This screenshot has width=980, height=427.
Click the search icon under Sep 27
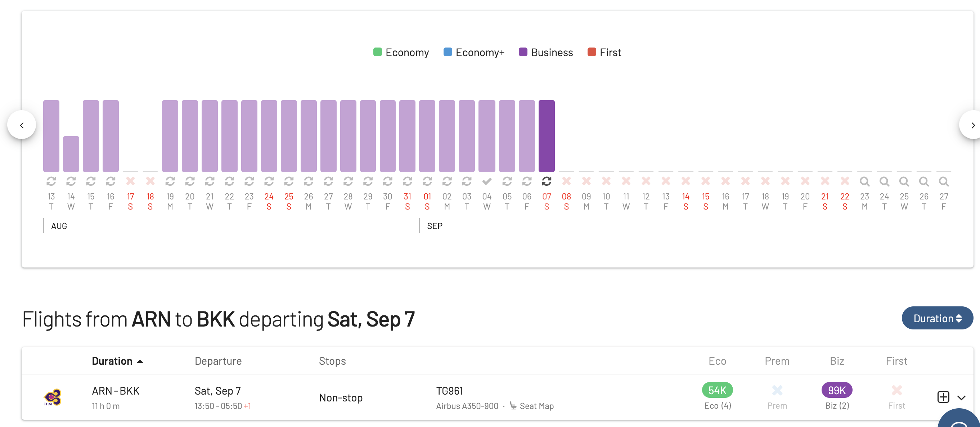[x=944, y=181]
